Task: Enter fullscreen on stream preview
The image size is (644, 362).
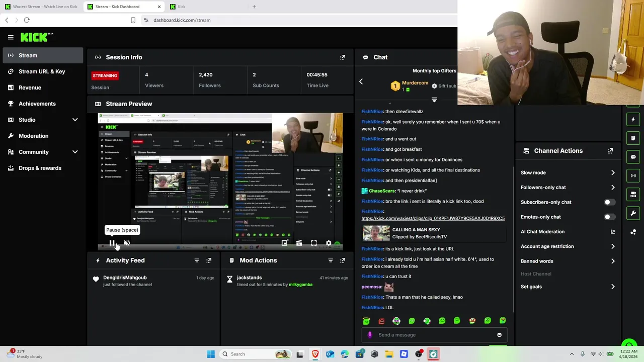Action: point(313,243)
